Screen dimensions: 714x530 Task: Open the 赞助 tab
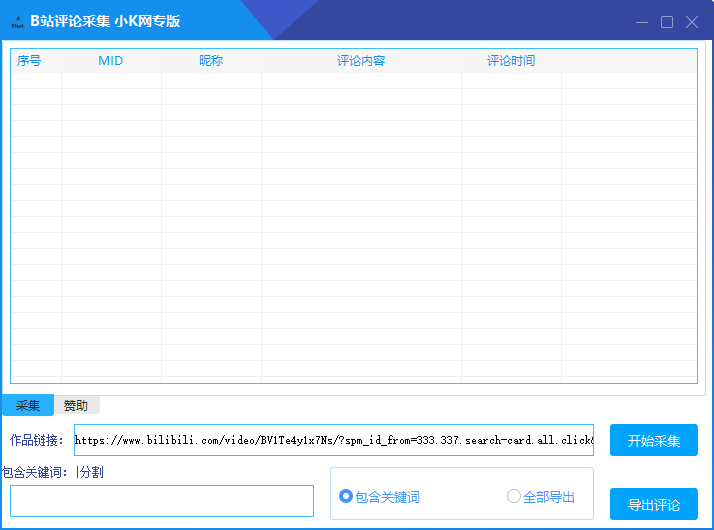(x=76, y=406)
